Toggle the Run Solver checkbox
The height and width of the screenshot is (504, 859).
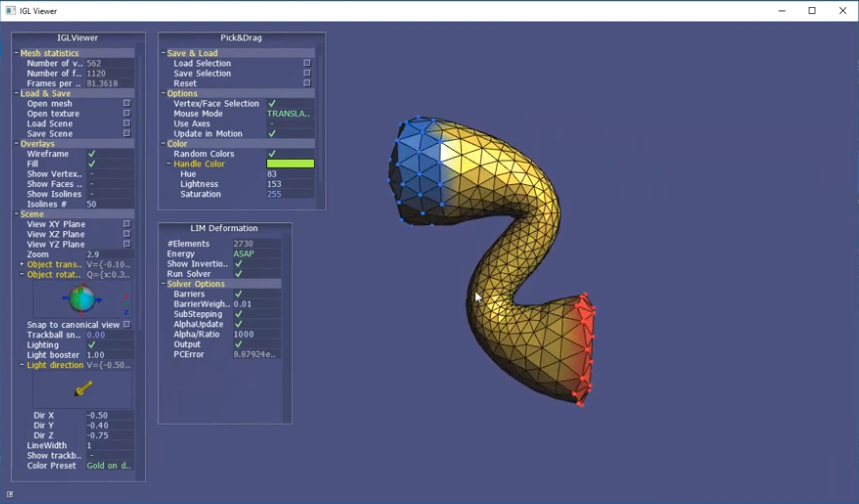click(239, 274)
